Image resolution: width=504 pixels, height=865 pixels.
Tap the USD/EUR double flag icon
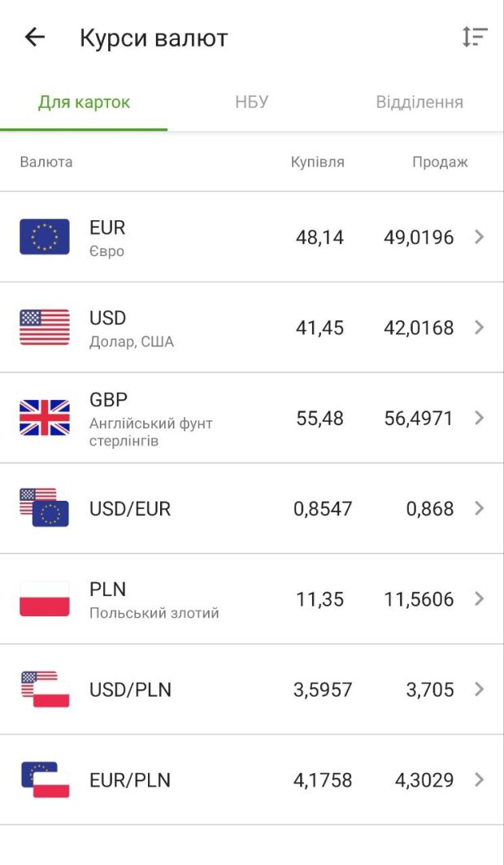click(x=45, y=508)
